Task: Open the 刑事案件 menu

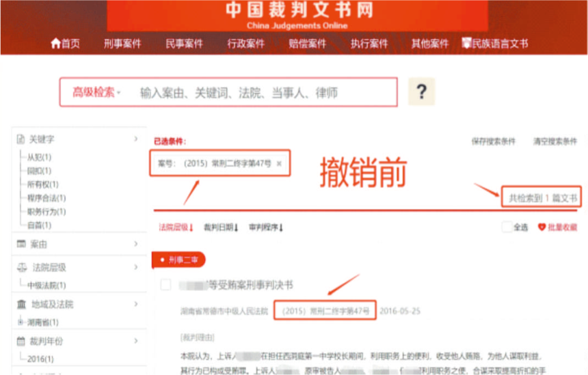Action: 122,44
